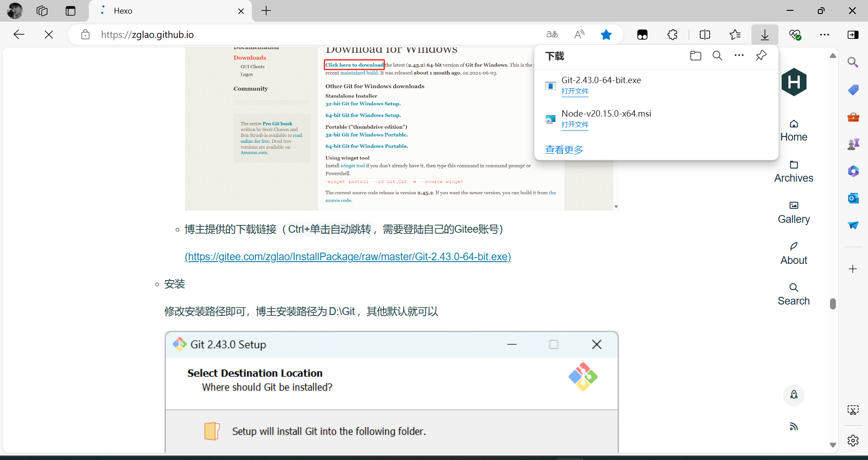The width and height of the screenshot is (868, 460).
Task: Open file Git-2.43.0-64-bit.exe link
Action: tap(575, 91)
